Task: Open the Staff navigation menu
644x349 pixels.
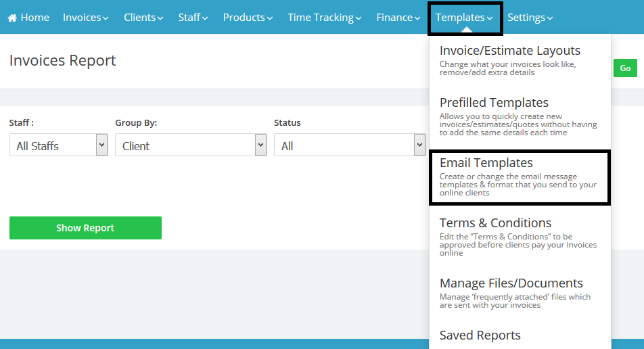Action: 193,18
